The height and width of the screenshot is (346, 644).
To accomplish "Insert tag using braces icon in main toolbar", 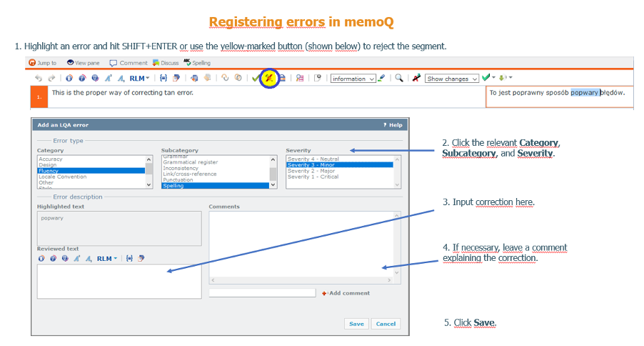I will tap(163, 78).
